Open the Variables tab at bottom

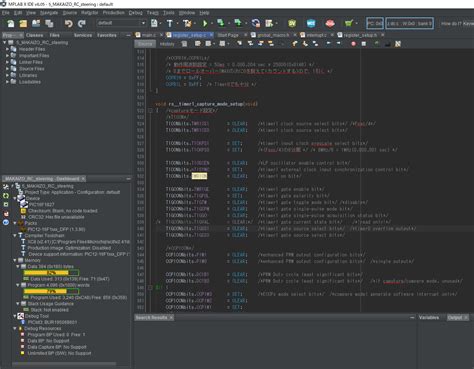[x=429, y=317]
